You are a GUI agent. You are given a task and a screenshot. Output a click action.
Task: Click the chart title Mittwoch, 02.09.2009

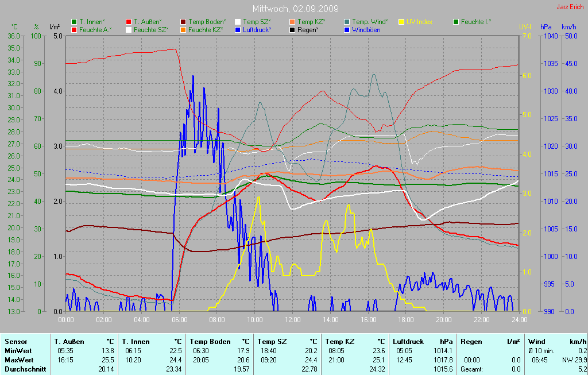pyautogui.click(x=295, y=9)
